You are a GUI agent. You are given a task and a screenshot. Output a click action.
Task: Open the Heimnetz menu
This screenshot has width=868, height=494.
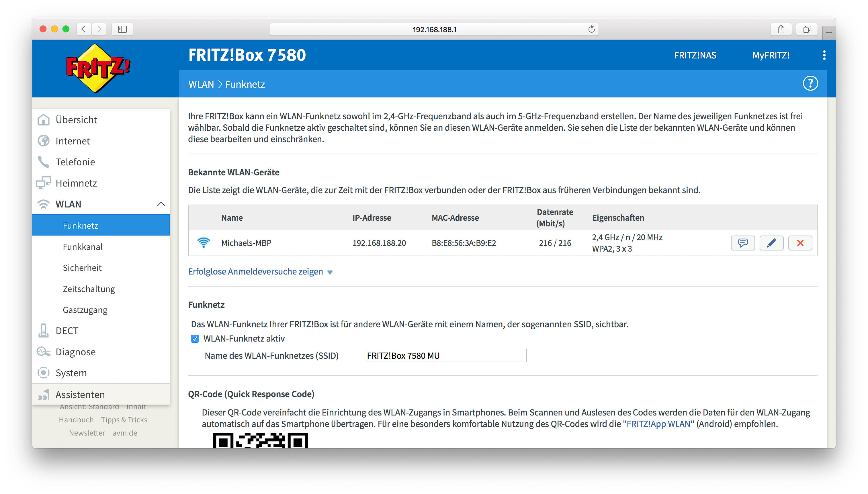click(x=101, y=183)
